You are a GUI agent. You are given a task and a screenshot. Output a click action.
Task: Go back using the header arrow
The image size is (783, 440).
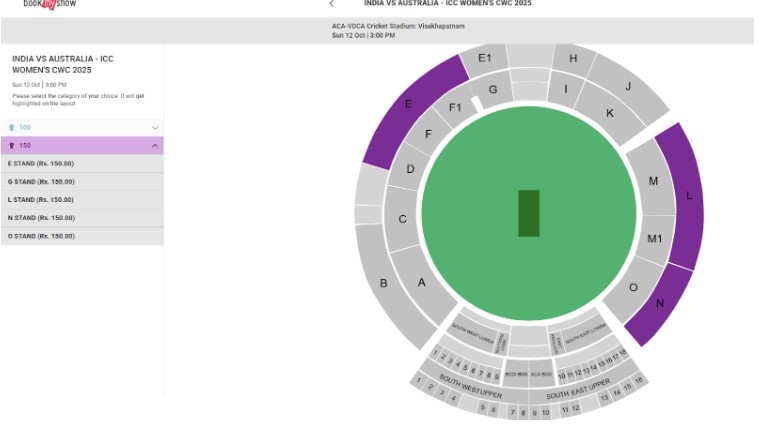coord(332,4)
